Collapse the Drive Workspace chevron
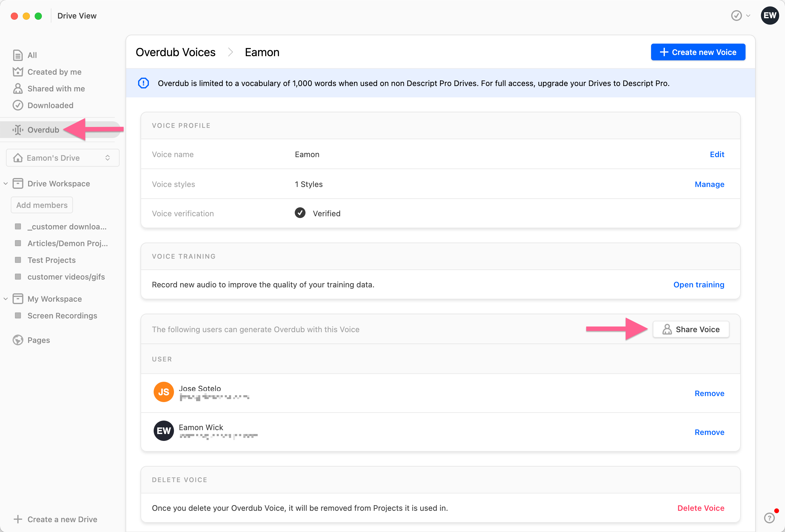785x532 pixels. (x=6, y=184)
